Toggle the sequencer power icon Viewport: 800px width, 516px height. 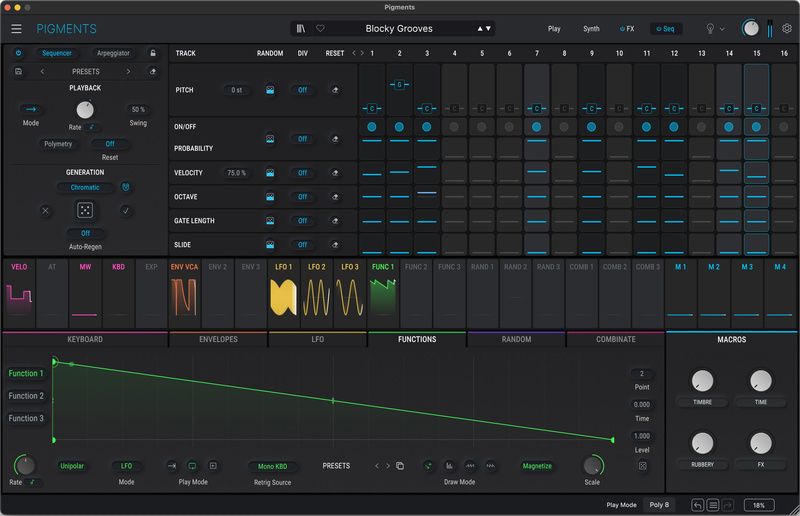pos(18,53)
